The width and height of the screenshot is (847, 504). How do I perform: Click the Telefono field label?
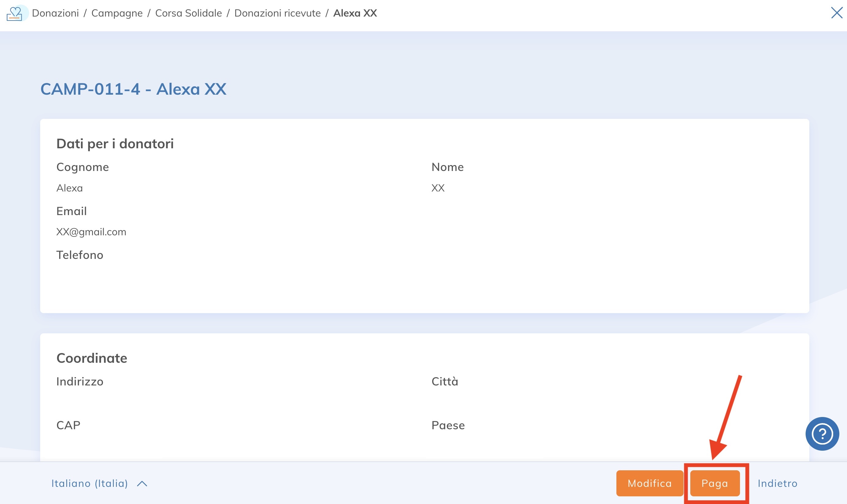pyautogui.click(x=79, y=255)
